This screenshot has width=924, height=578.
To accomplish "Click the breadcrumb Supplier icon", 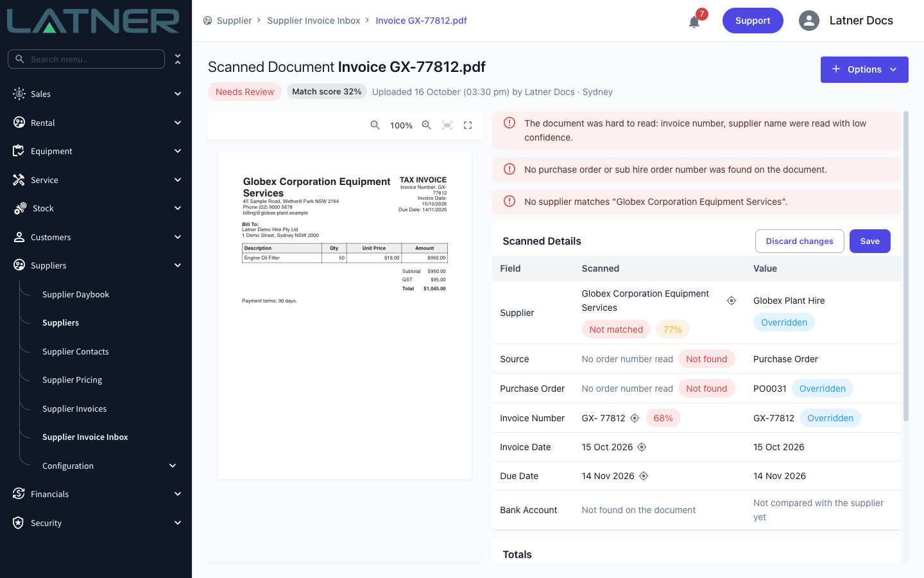I will point(207,21).
